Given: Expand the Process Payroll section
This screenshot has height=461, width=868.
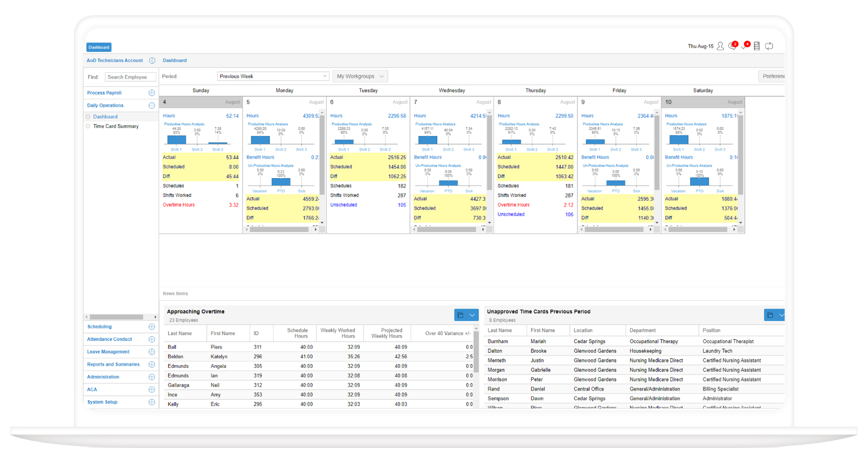Looking at the screenshot, I should [x=152, y=93].
